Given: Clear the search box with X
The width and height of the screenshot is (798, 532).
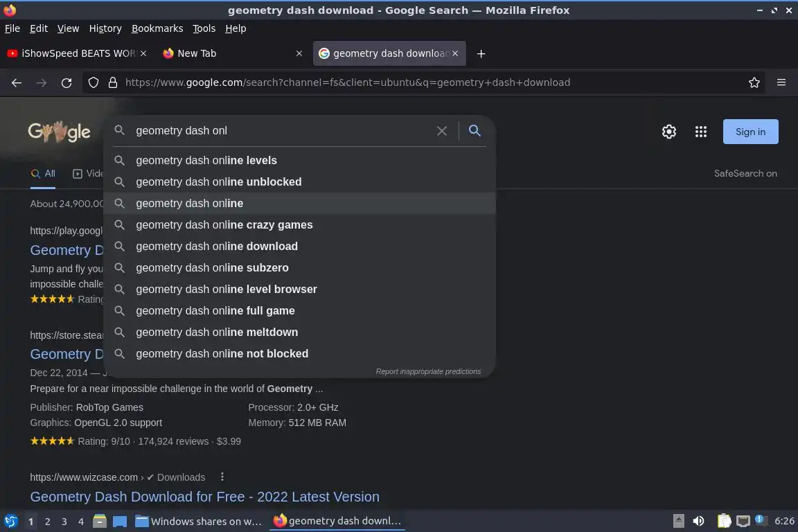Looking at the screenshot, I should (442, 131).
